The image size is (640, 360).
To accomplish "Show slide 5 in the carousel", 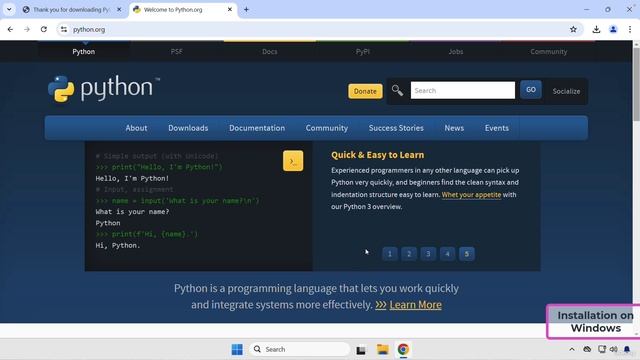I will [x=467, y=254].
